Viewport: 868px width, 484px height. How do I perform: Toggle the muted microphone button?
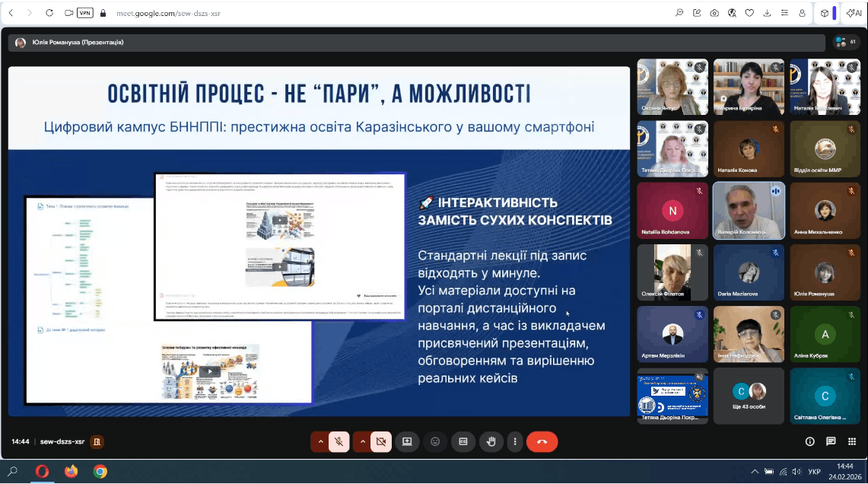point(339,441)
